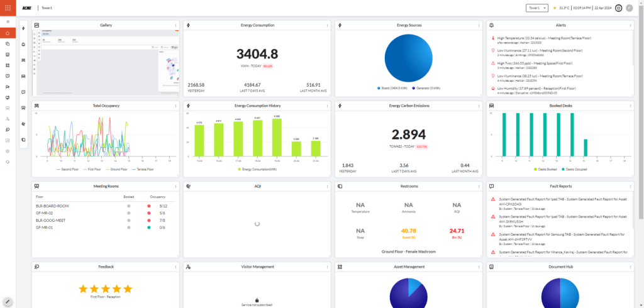Open the Tower1 building dropdown
The height and width of the screenshot is (308, 644).
535,8
